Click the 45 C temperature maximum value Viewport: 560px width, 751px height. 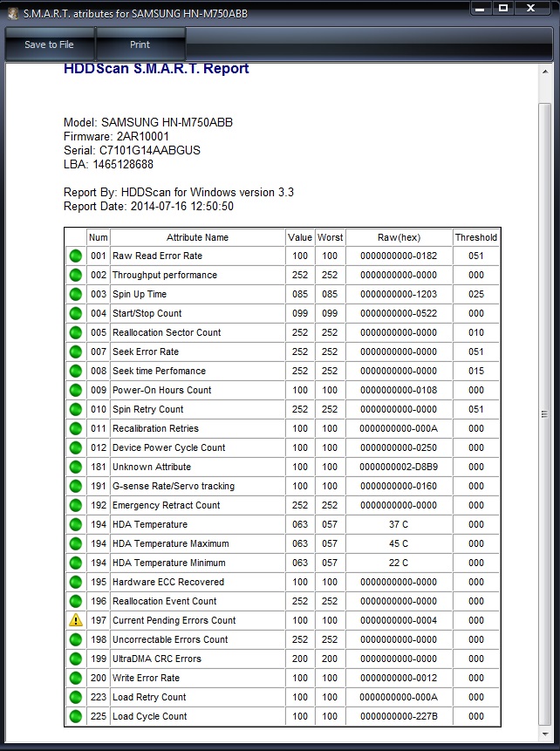[399, 543]
